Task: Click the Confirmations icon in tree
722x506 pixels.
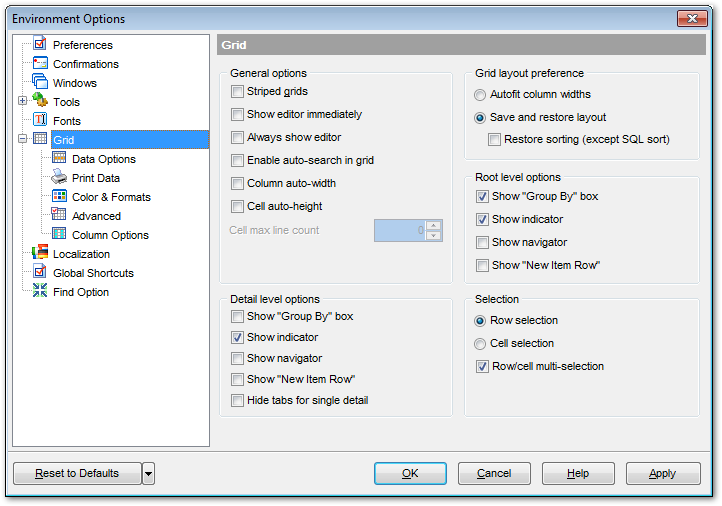Action: pos(40,63)
